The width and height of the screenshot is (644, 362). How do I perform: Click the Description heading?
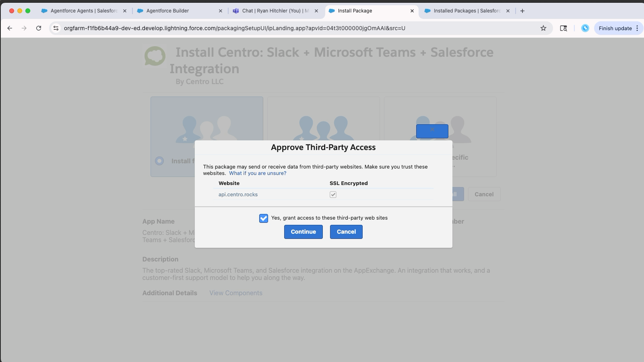coord(160,259)
